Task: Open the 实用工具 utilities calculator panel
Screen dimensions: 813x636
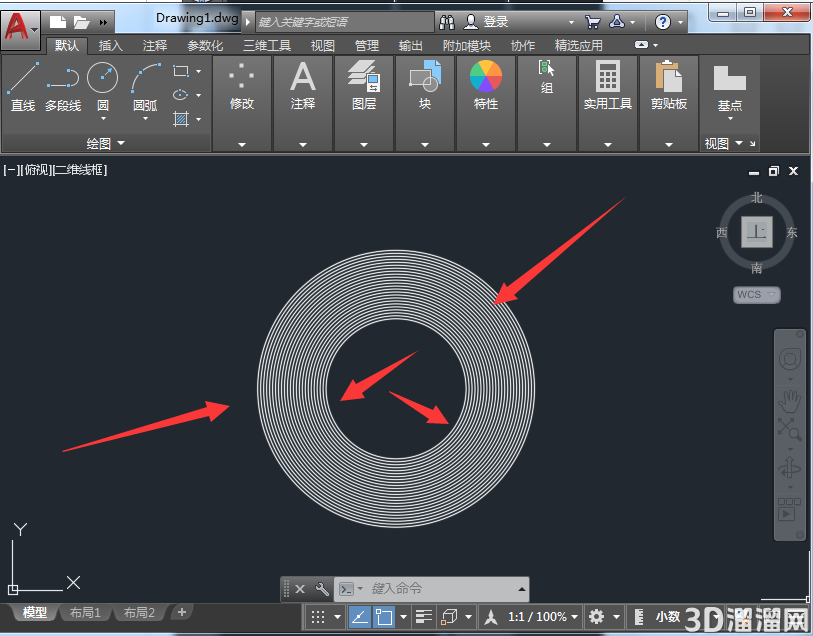Action: [608, 104]
